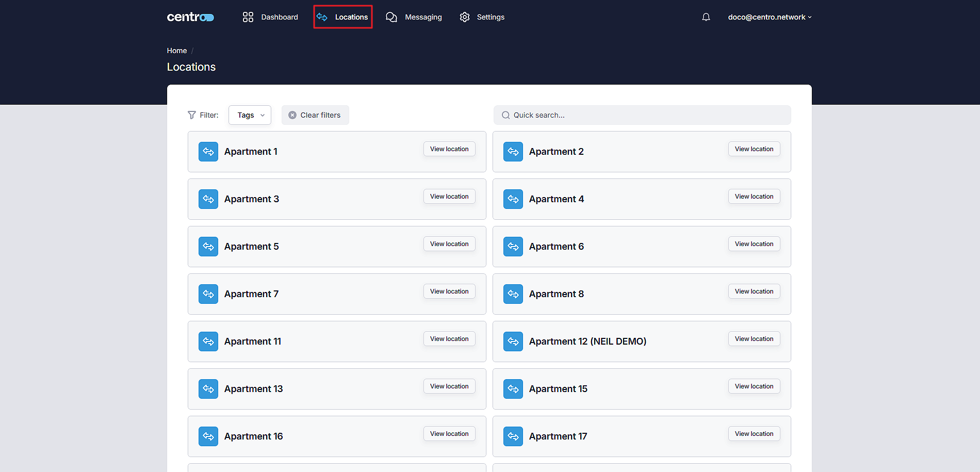
Task: Click the Apartment 3 location icon
Action: [208, 199]
